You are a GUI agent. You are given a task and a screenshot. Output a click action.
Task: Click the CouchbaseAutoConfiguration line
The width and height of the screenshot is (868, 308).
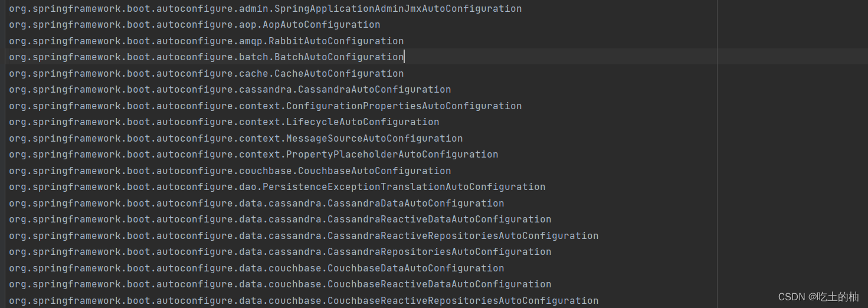pos(230,171)
